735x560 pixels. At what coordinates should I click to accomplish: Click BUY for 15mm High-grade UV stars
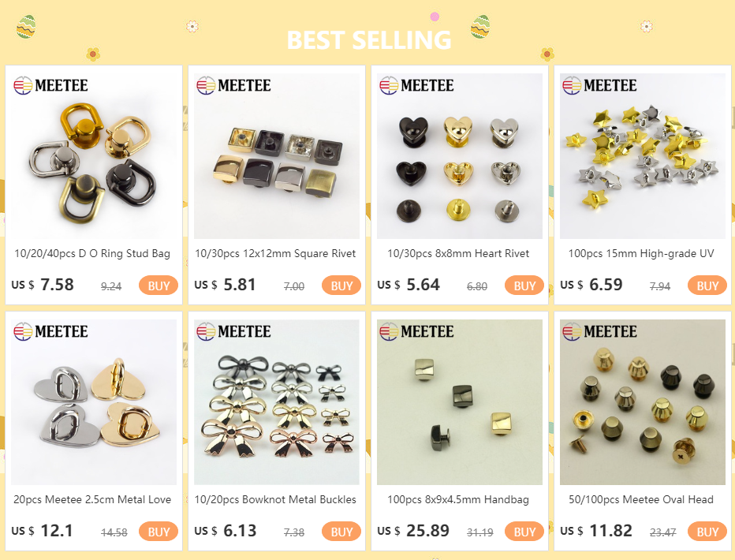[x=707, y=286]
